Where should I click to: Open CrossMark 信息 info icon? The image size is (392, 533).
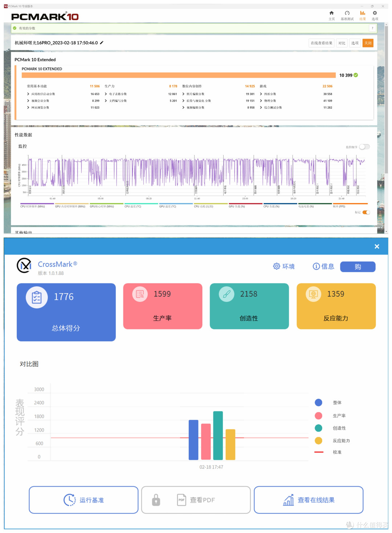316,266
